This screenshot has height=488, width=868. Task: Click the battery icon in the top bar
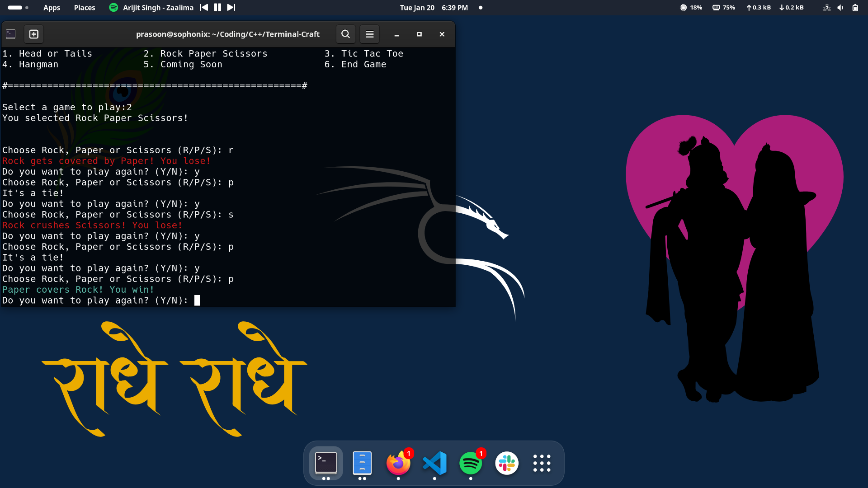pyautogui.click(x=855, y=8)
